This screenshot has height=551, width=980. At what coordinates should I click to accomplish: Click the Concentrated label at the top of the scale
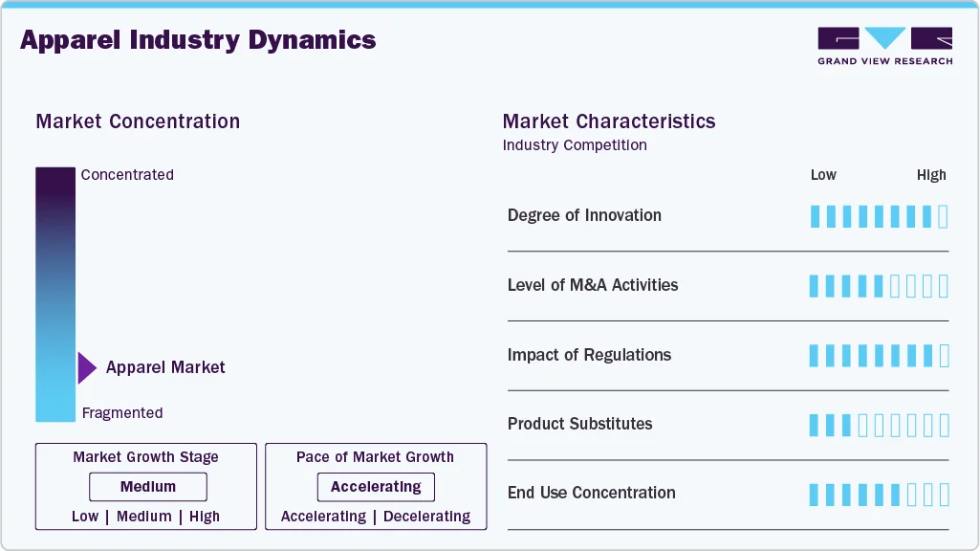pyautogui.click(x=127, y=175)
